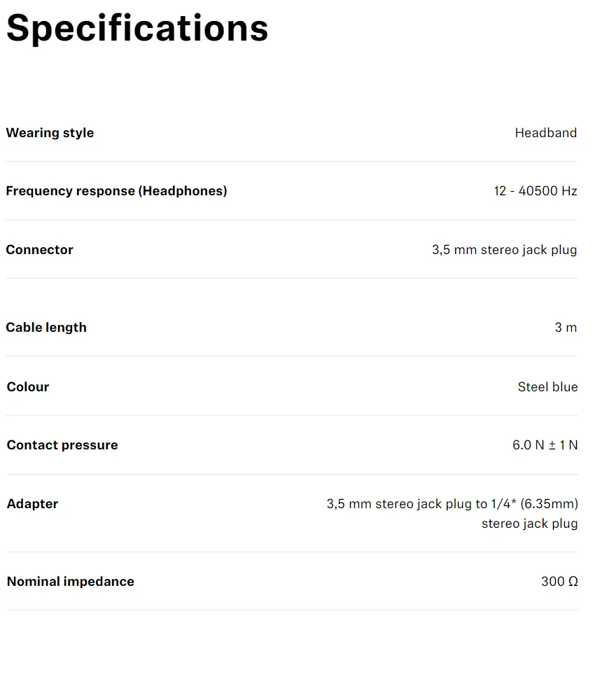Select the Cable length label
This screenshot has height=700, width=595.
coord(46,328)
